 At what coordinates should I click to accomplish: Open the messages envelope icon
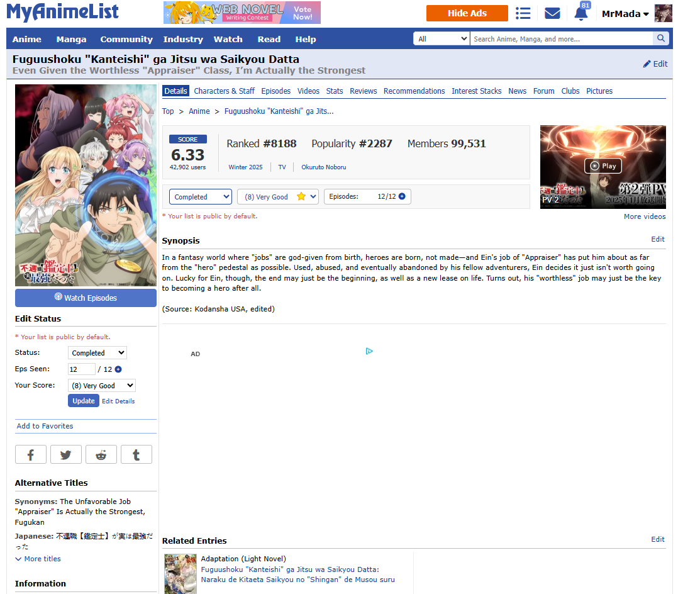pos(552,13)
